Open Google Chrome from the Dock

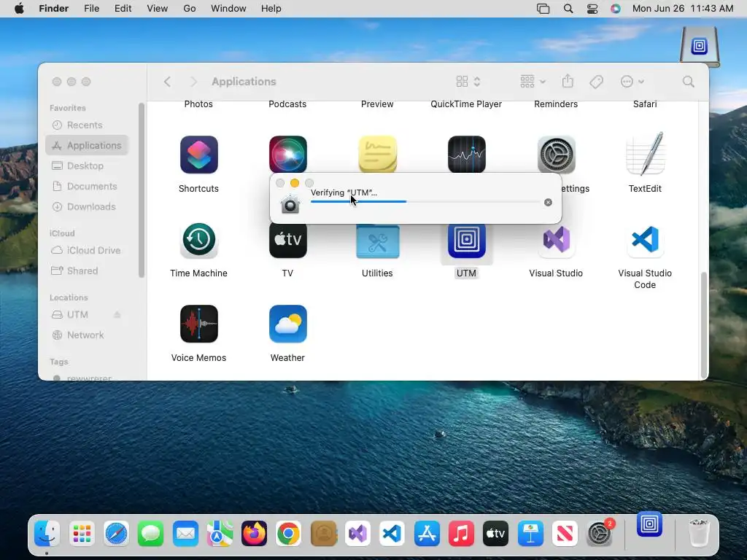click(x=288, y=533)
